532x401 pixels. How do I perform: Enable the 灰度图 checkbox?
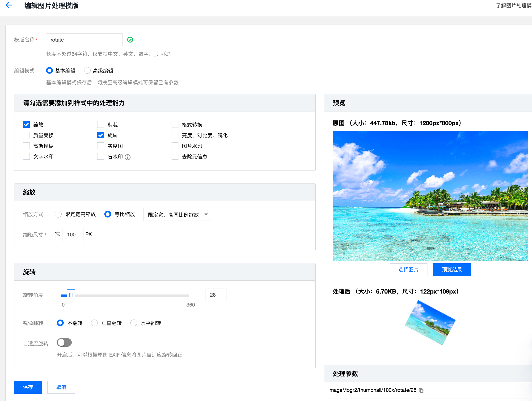tap(101, 146)
